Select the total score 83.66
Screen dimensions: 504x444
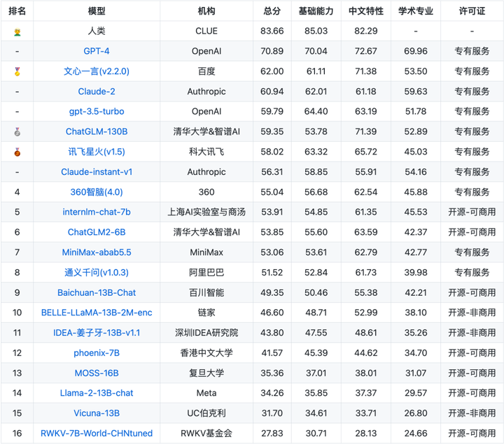pos(272,31)
